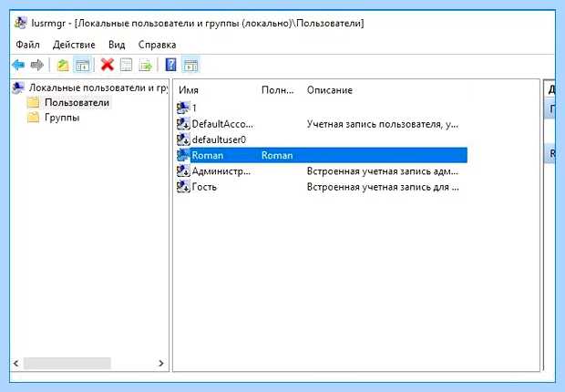Click description 'Встроенная учетная запись для ...'
Viewport: 565px width, 392px height.
click(383, 187)
